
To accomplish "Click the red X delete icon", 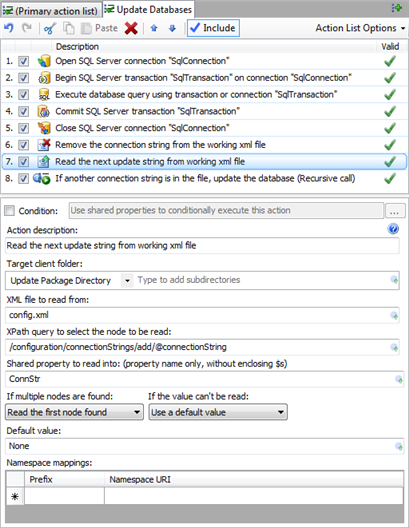I will click(x=131, y=28).
